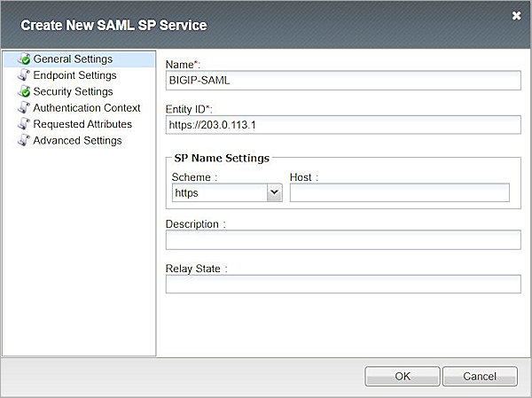Select General Settings in the left panel
This screenshot has height=398, width=532.
(73, 59)
